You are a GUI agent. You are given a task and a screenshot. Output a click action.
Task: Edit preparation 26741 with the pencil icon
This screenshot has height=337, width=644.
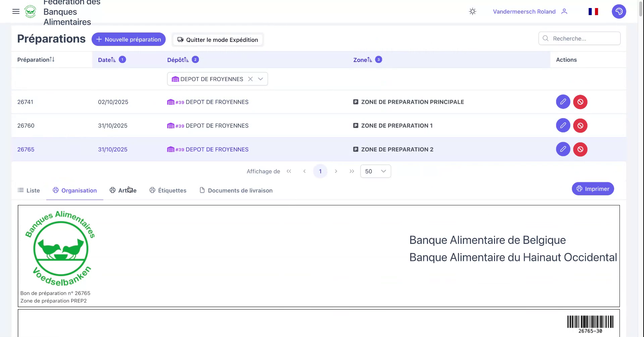coord(563,102)
